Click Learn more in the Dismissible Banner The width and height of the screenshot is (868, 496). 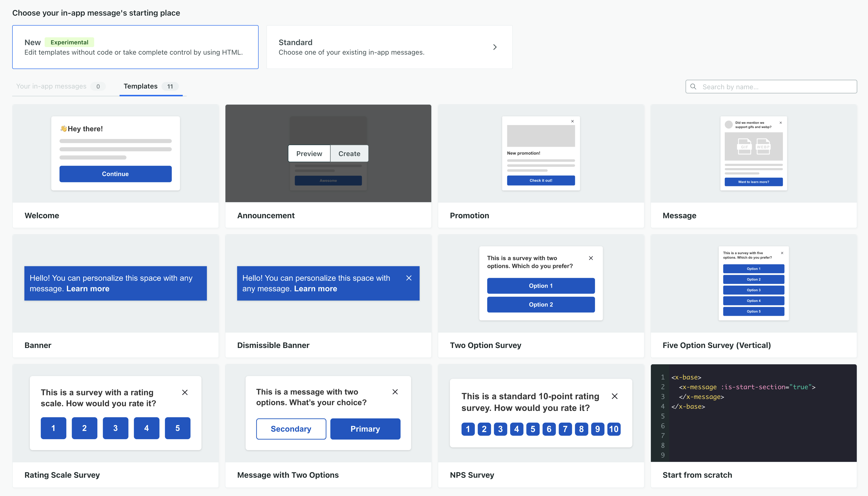[x=316, y=289]
